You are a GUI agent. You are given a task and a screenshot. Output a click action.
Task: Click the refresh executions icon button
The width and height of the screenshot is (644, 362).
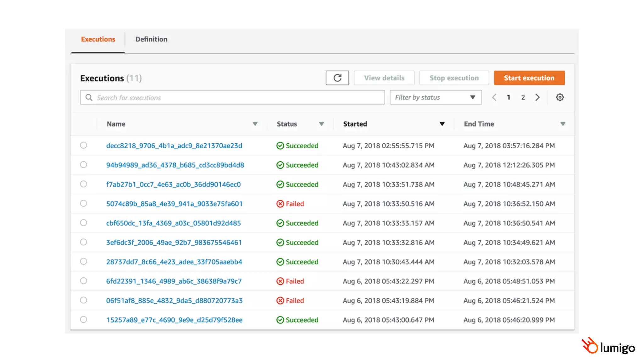click(x=337, y=78)
